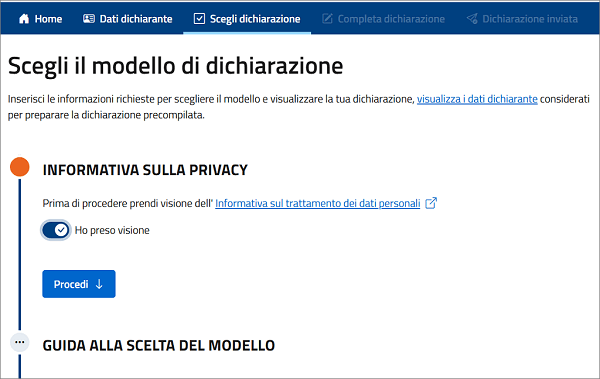The height and width of the screenshot is (379, 600).
Task: Click the INFORMATIVA SULLA PRIVACY heading
Action: (x=145, y=170)
